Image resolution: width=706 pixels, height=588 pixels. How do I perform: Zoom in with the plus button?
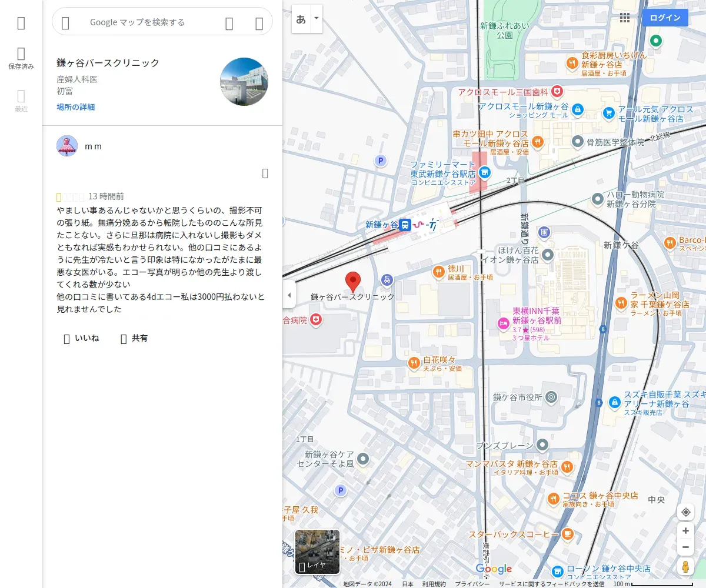pos(685,531)
